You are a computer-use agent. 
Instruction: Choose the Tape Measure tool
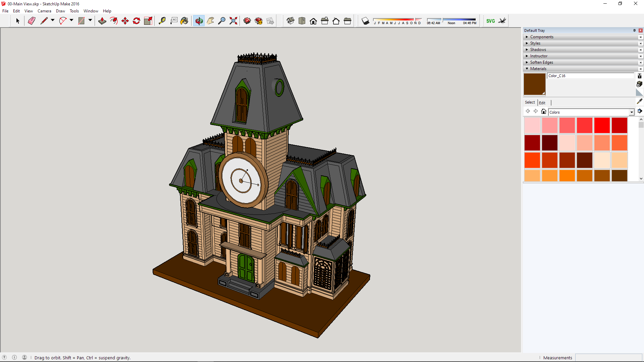click(x=162, y=21)
